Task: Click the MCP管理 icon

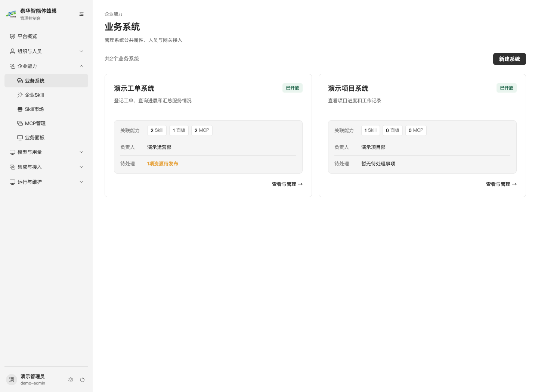Action: (20, 123)
